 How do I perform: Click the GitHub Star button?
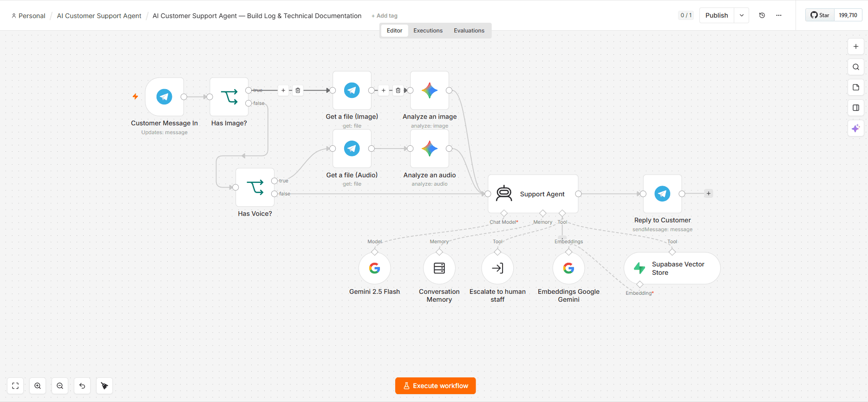pos(820,15)
